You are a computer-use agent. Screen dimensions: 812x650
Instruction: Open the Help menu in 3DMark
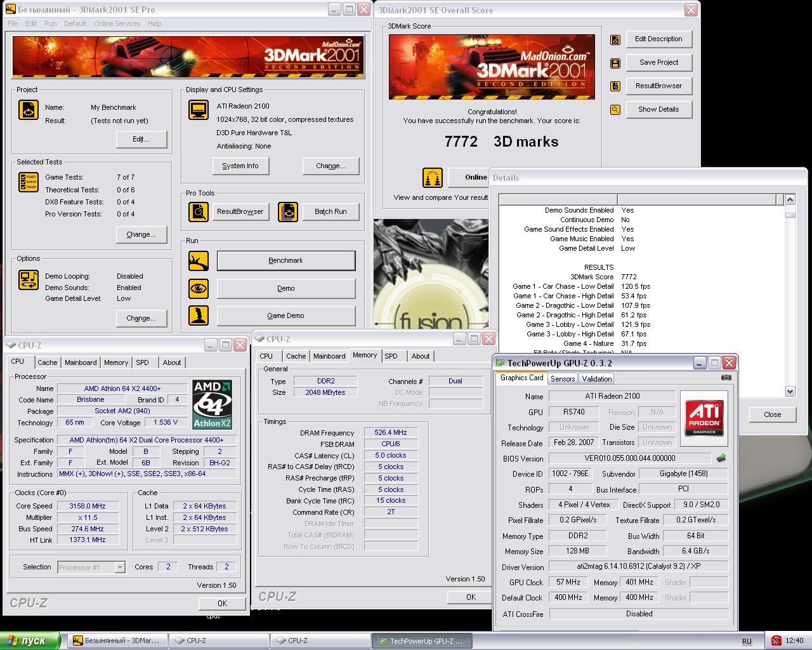click(x=155, y=23)
